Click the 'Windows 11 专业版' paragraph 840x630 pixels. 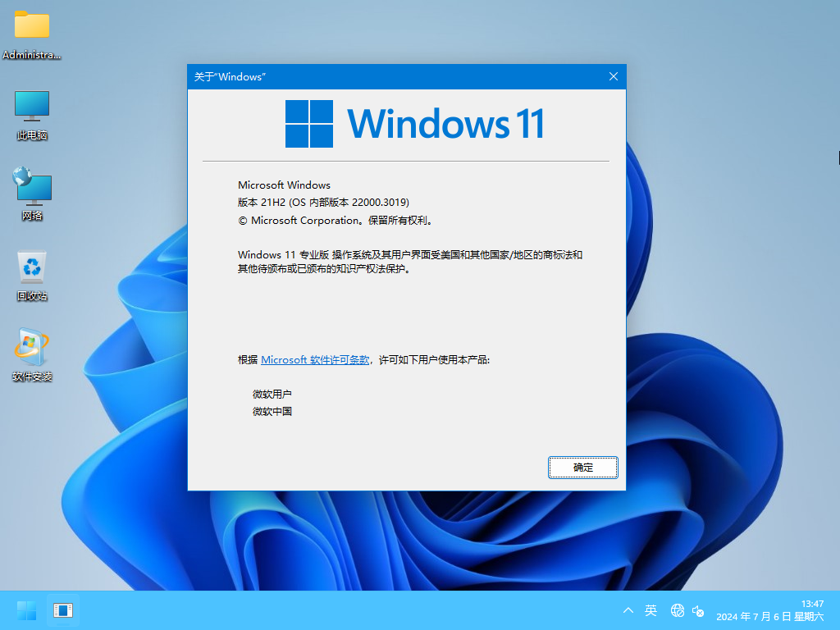(410, 262)
